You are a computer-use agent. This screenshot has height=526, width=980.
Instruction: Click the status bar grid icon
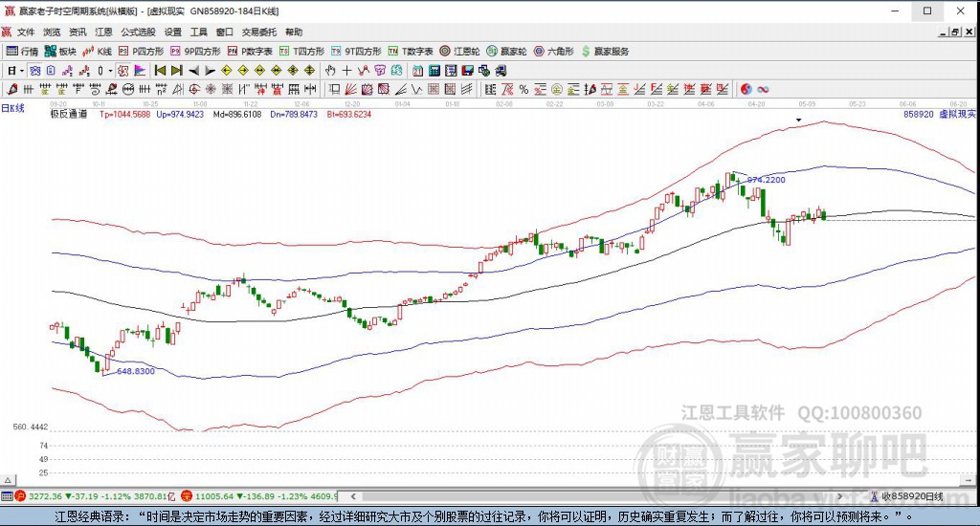click(7, 496)
